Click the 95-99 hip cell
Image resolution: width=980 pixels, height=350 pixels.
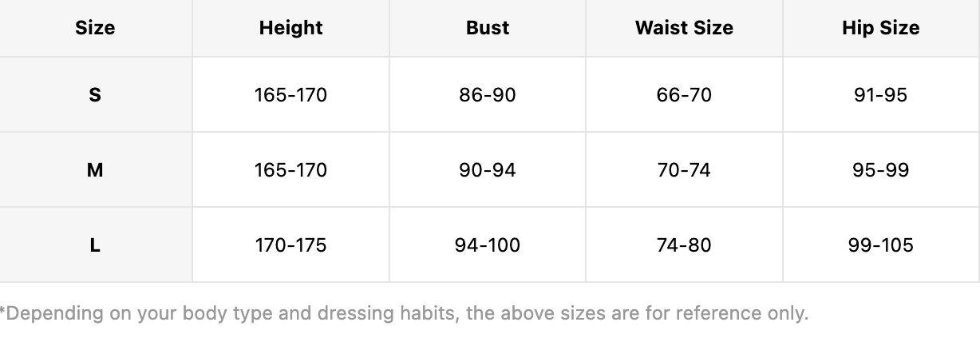pos(881,170)
